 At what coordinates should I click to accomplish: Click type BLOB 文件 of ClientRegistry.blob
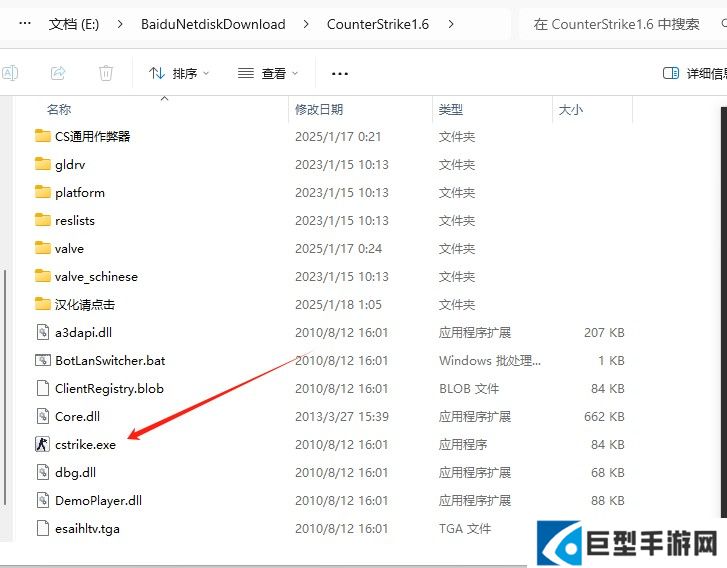(x=469, y=389)
